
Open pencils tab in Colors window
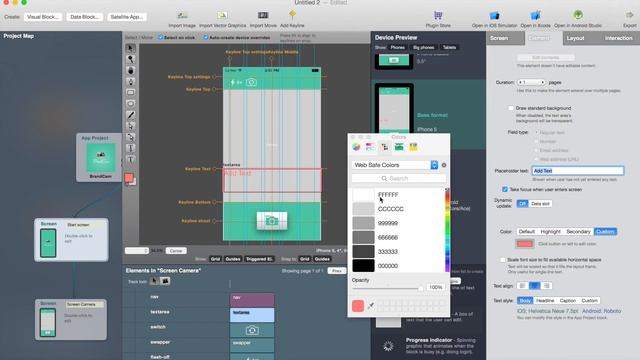pos(413,147)
